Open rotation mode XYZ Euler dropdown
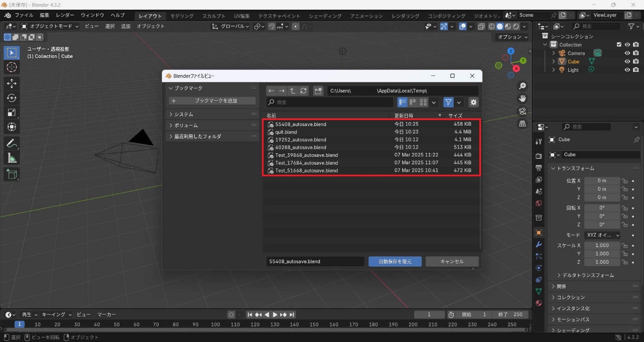 [x=602, y=235]
